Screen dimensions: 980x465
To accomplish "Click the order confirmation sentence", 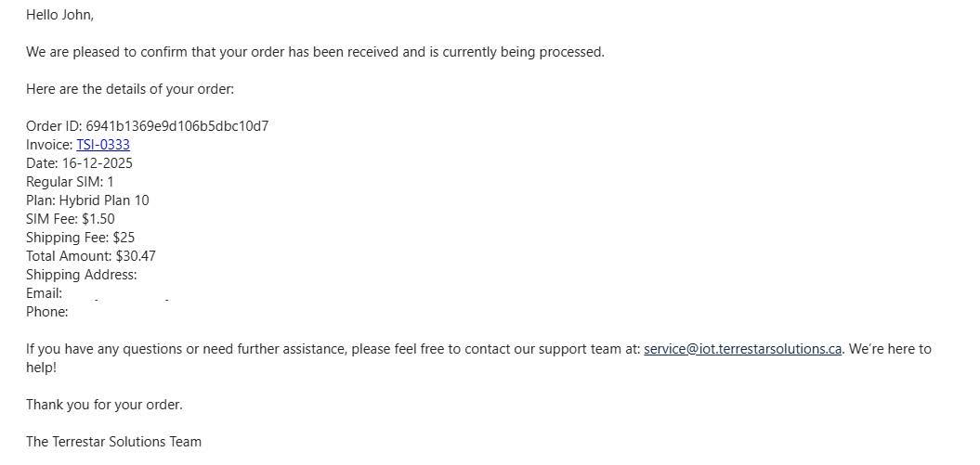I will point(315,52).
